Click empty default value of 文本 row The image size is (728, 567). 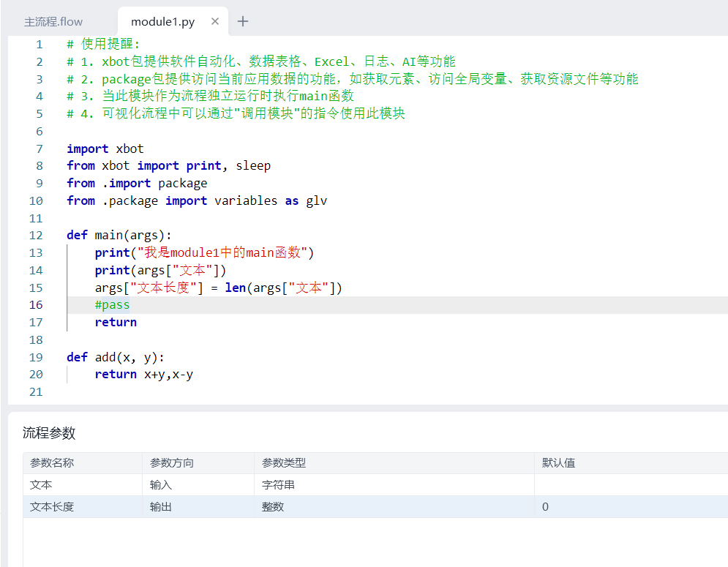[629, 485]
